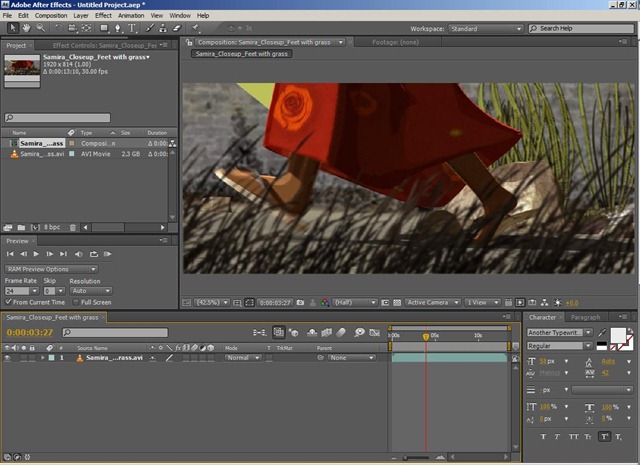
Task: Open the Animation menu
Action: pyautogui.click(x=131, y=16)
